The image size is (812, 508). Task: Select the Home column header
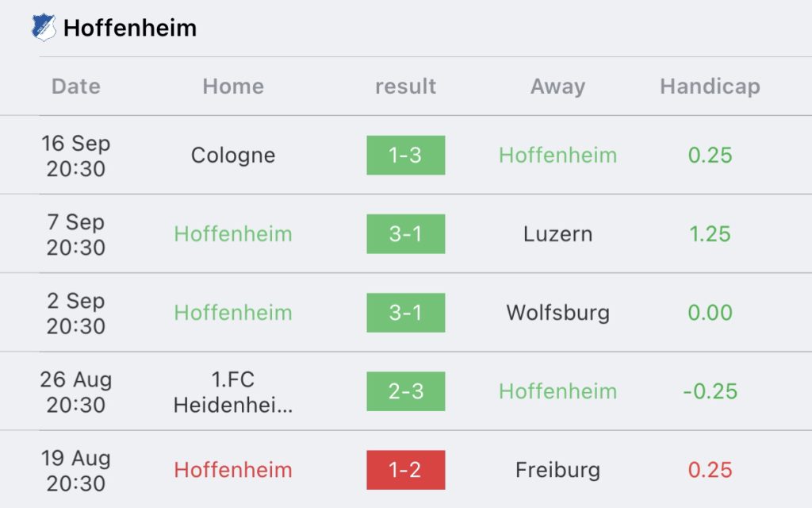click(x=233, y=87)
